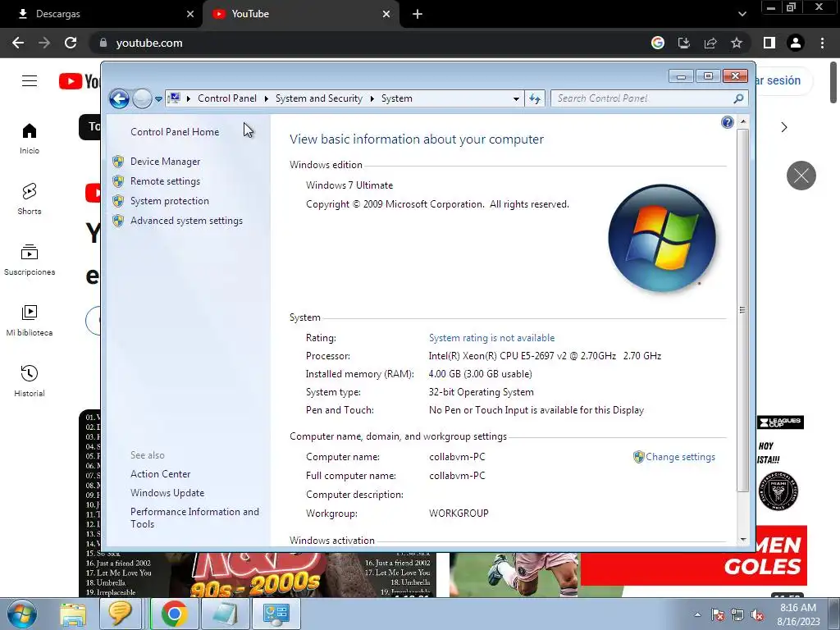Close the Descargas tab
Viewport: 840px width, 630px height.
tap(190, 14)
